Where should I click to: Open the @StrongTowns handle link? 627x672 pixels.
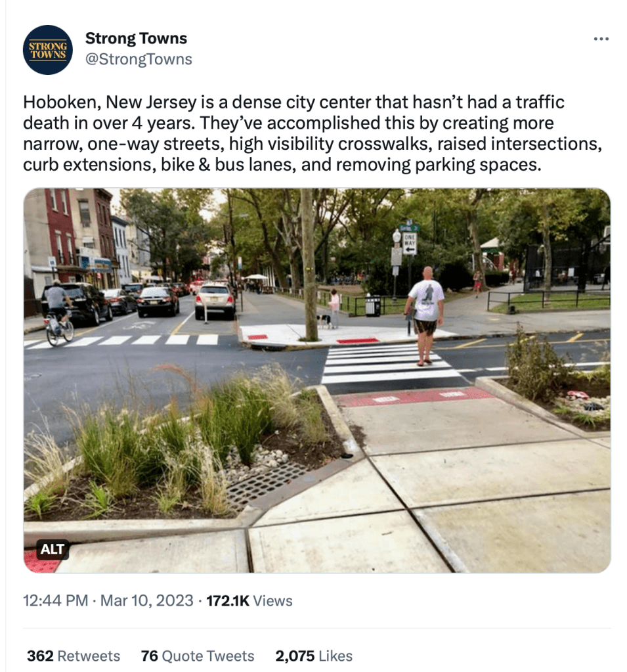[x=139, y=59]
